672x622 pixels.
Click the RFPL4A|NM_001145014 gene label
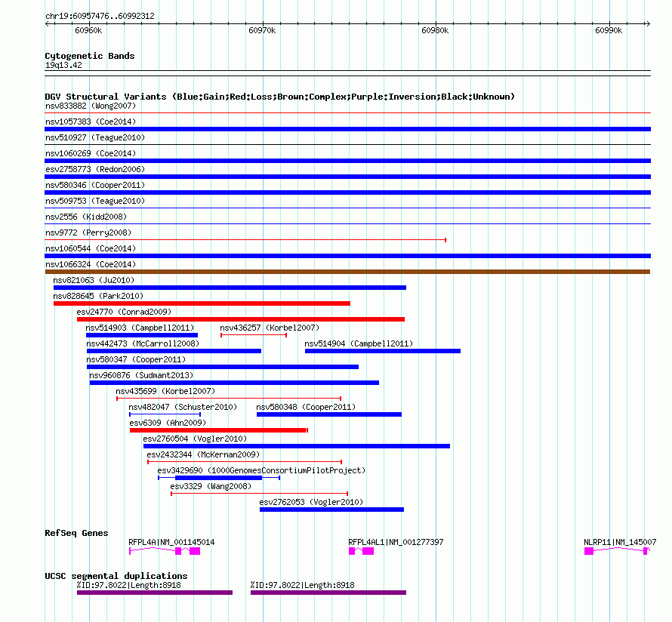pos(171,542)
